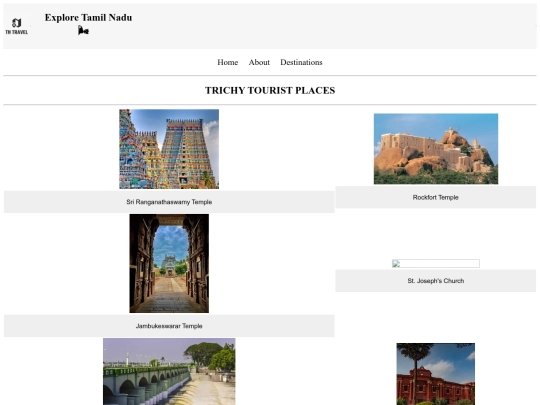Open the bridge and dam photo

tap(169, 371)
